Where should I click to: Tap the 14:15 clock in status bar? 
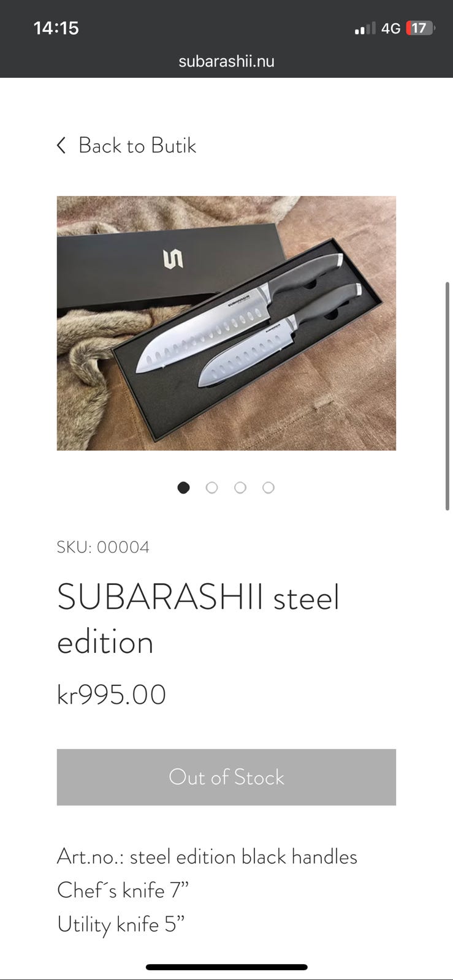[x=56, y=28]
